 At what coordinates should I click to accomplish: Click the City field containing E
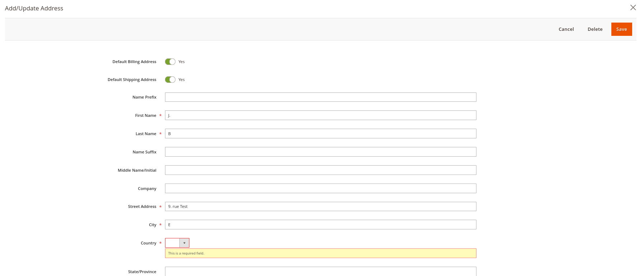click(x=320, y=224)
